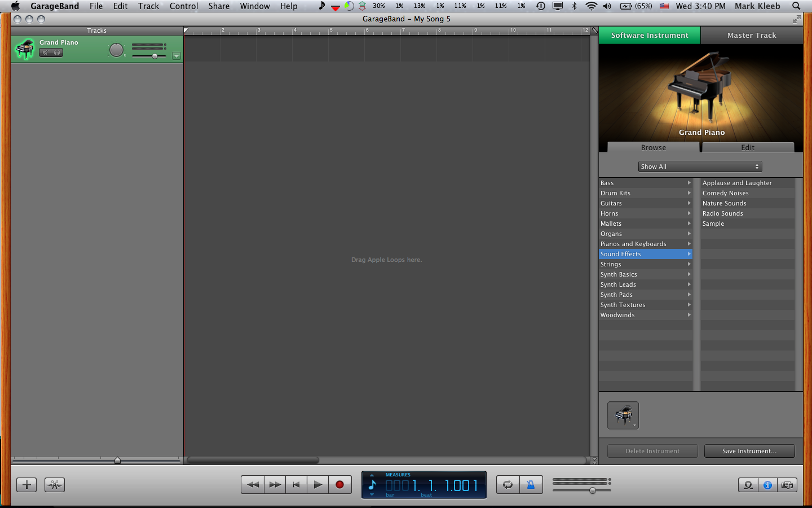Click the fast forward transport button
The image size is (812, 508).
[x=275, y=485]
